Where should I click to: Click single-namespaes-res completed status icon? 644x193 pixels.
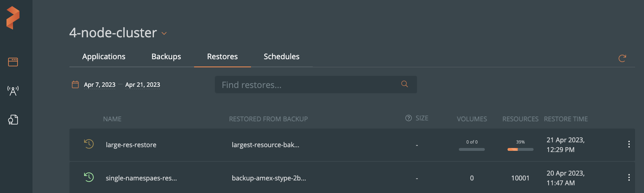click(89, 177)
